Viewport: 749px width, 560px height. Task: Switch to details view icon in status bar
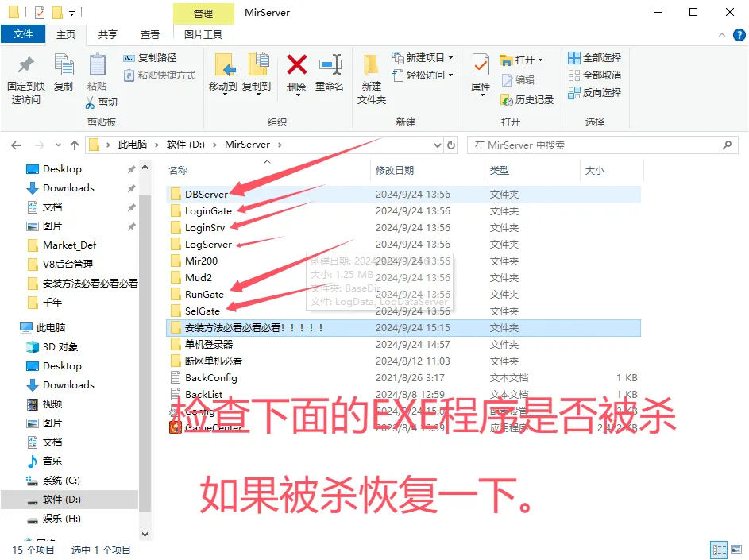coord(719,550)
